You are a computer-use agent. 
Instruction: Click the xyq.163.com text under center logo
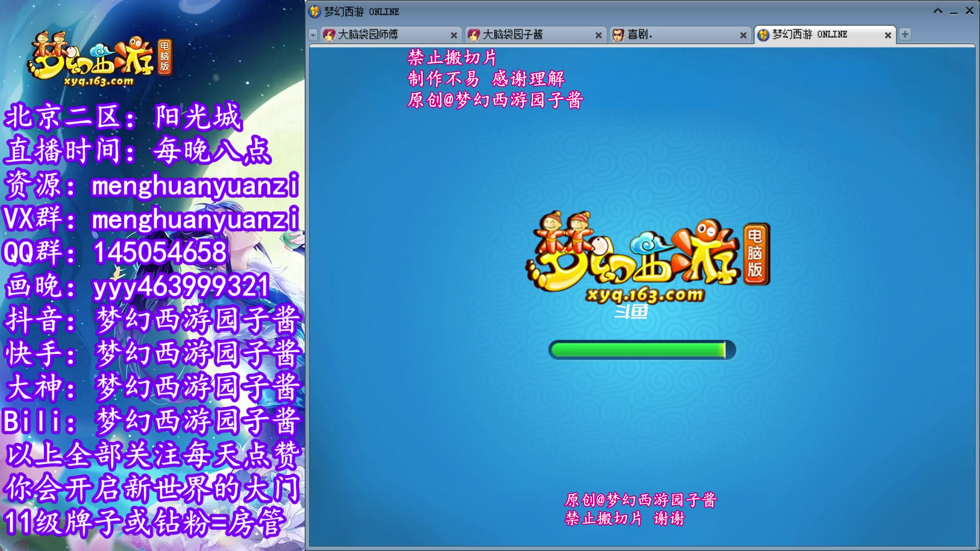point(646,295)
